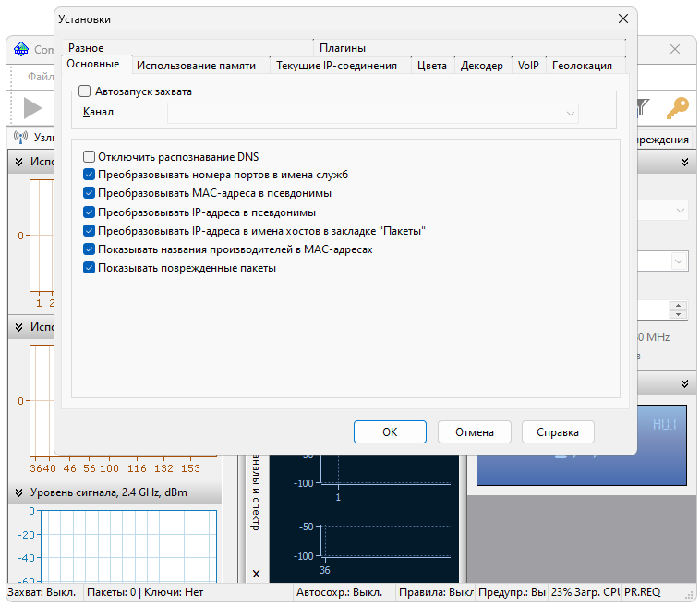Switch to the Использование памяти tab
700x607 pixels.
coord(196,66)
